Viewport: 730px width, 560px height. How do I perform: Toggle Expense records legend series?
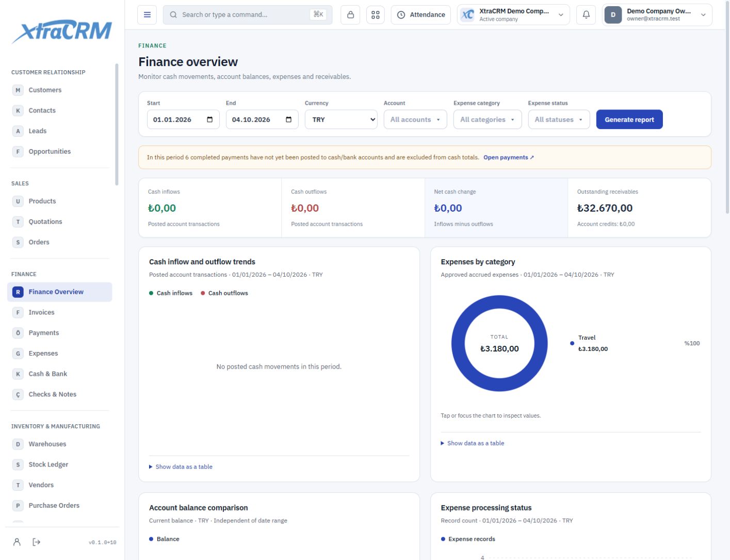tap(468, 539)
